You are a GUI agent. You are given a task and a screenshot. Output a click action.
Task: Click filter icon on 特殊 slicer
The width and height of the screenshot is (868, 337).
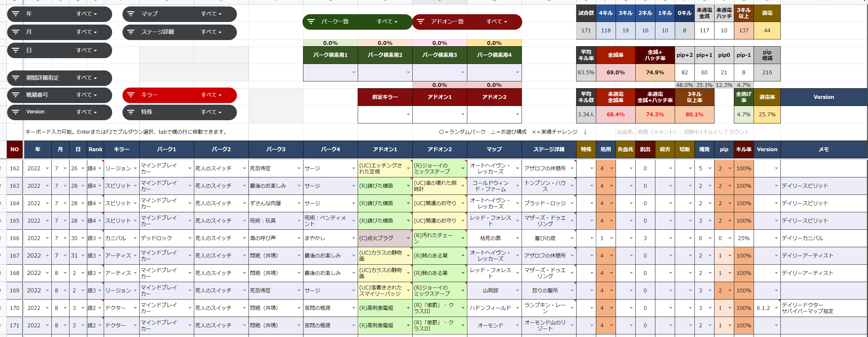(131, 112)
